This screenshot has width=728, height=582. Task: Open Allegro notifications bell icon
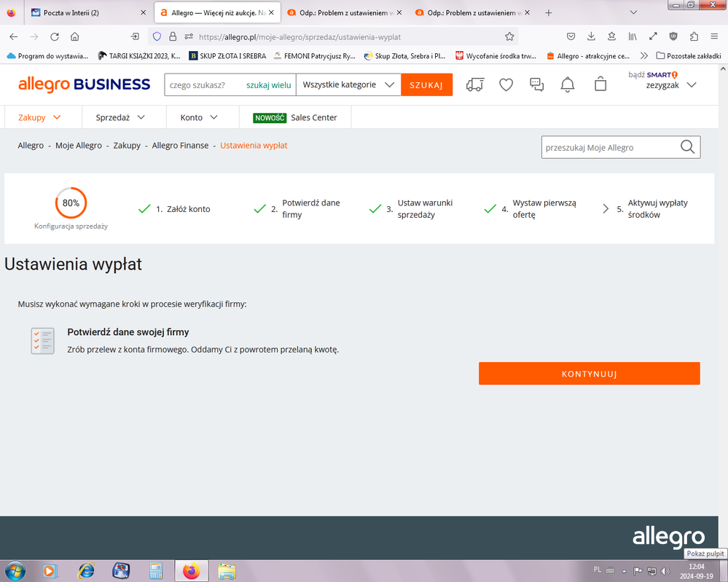[x=568, y=84]
